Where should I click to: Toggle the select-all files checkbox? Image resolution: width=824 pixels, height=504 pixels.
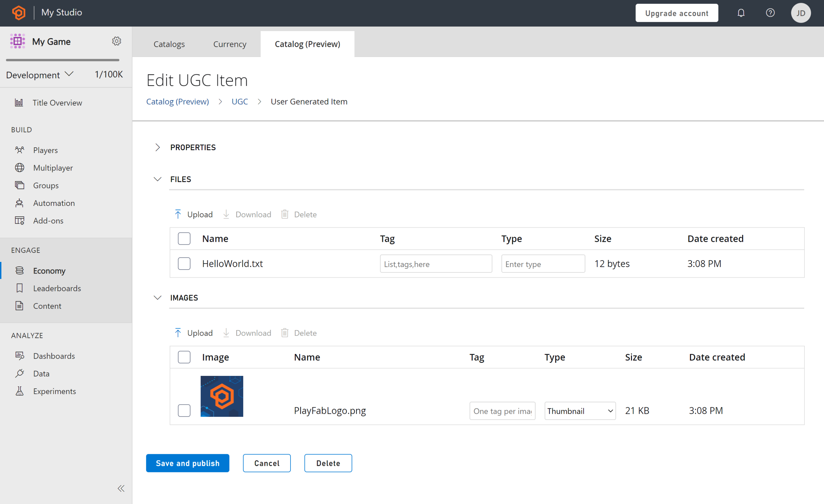tap(184, 238)
